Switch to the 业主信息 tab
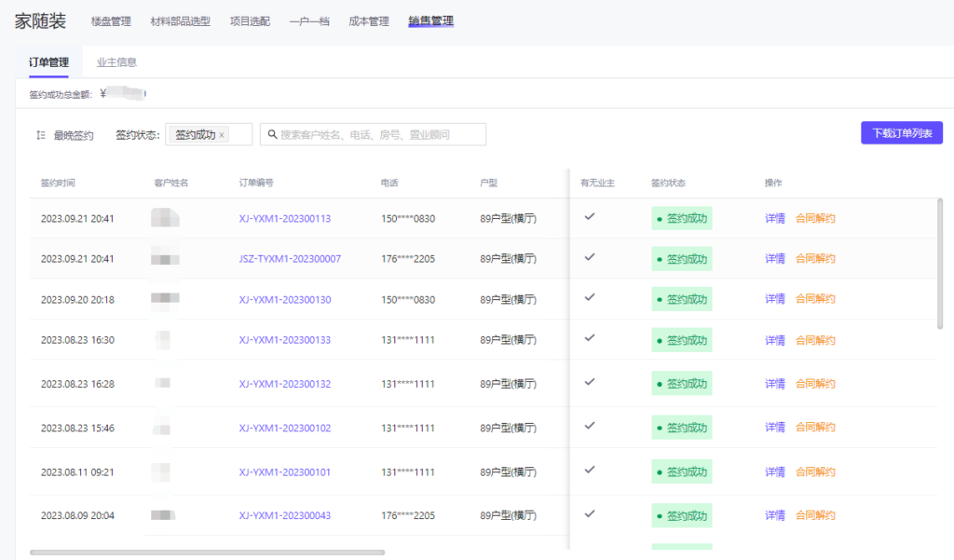Screen dimensions: 954x560 click(x=116, y=62)
